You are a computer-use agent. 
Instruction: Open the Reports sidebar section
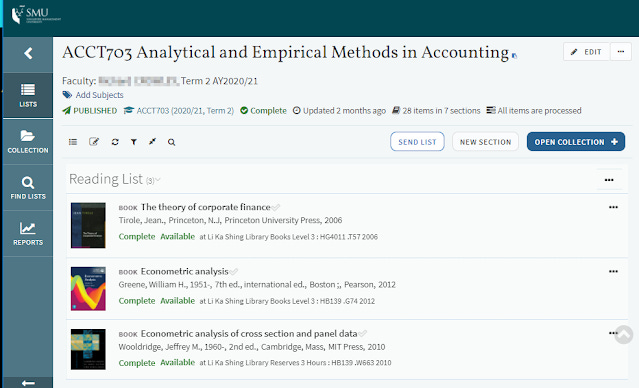tap(28, 234)
